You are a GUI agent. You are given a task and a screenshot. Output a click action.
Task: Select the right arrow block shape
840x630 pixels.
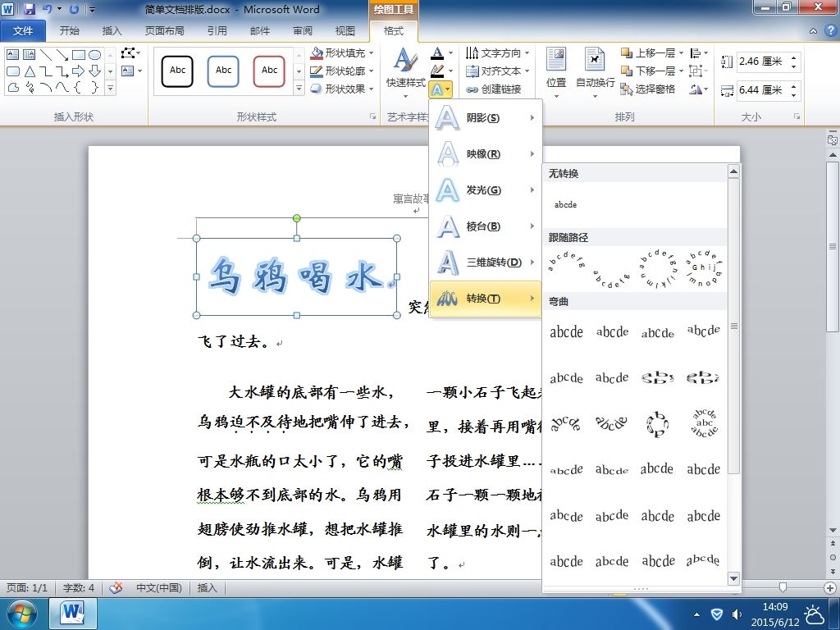[78, 71]
